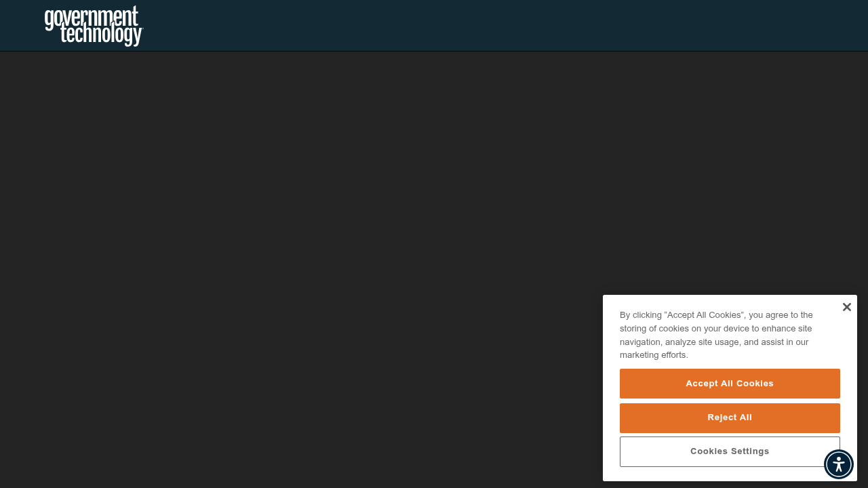Tap the round accessibility button at bottom right
Screen dimensions: 868x488
(x=839, y=464)
